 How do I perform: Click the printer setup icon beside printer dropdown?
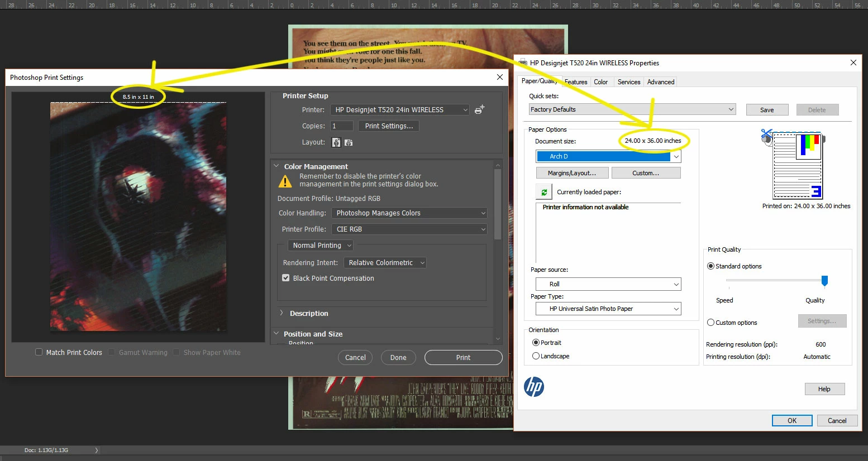pos(479,109)
